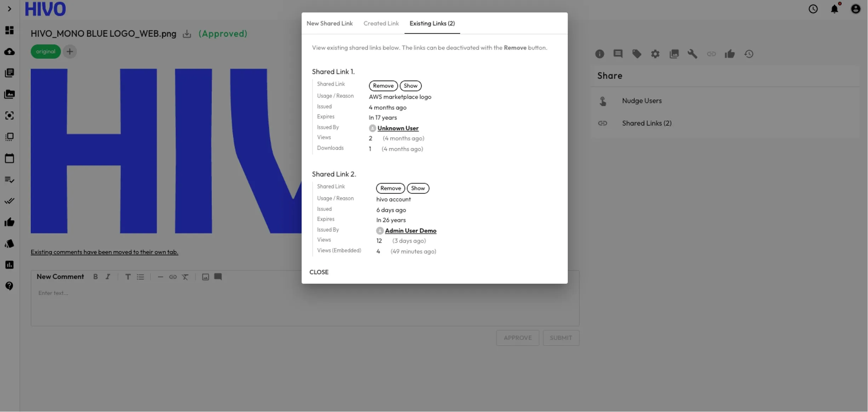The width and height of the screenshot is (868, 412).
Task: Remove Shared Link 2
Action: (390, 188)
